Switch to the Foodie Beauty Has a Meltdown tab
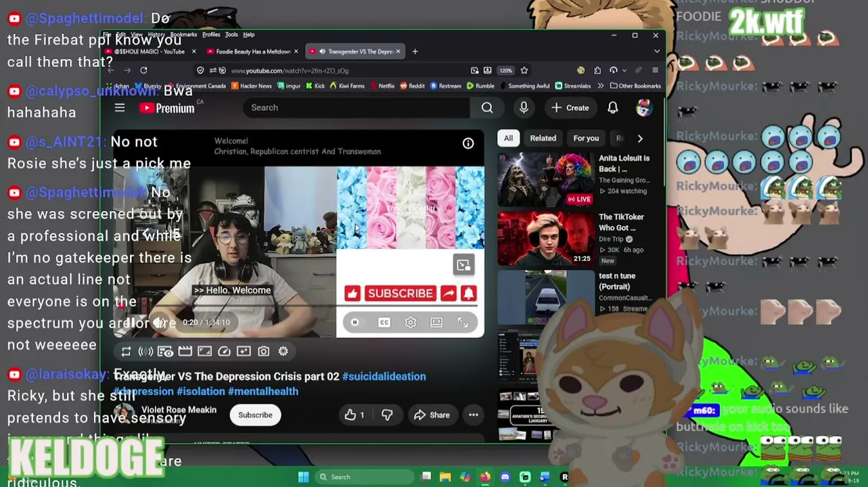868x487 pixels. tap(253, 51)
